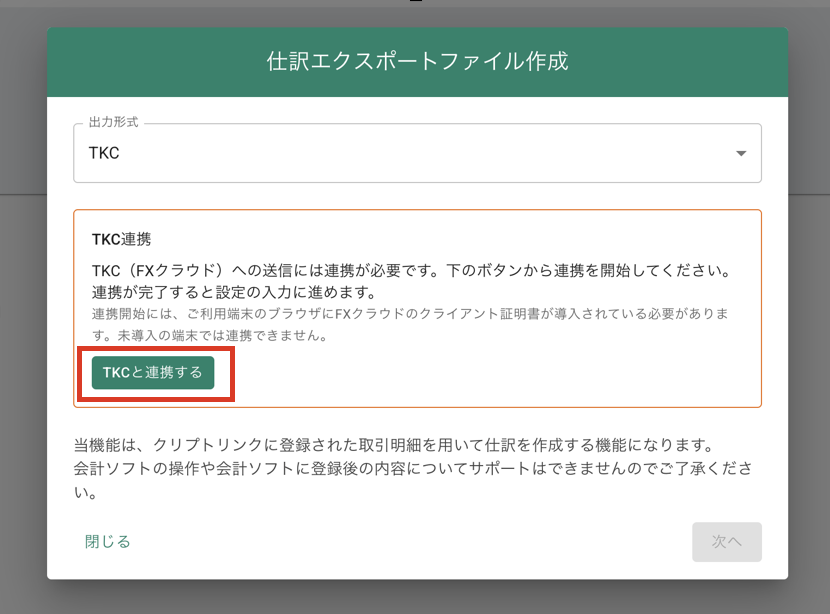Click the dialog title 仕訳エクスポートファイル作成
830x614 pixels.
point(417,61)
